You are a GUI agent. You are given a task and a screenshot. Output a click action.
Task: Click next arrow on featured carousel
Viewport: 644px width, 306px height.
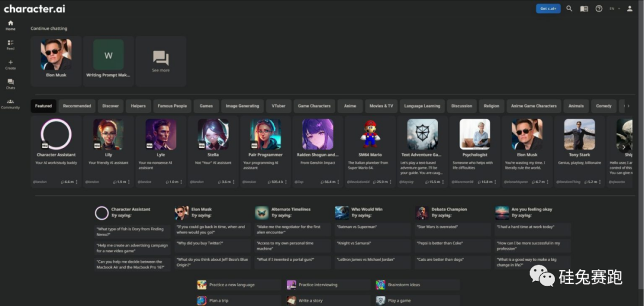click(624, 147)
